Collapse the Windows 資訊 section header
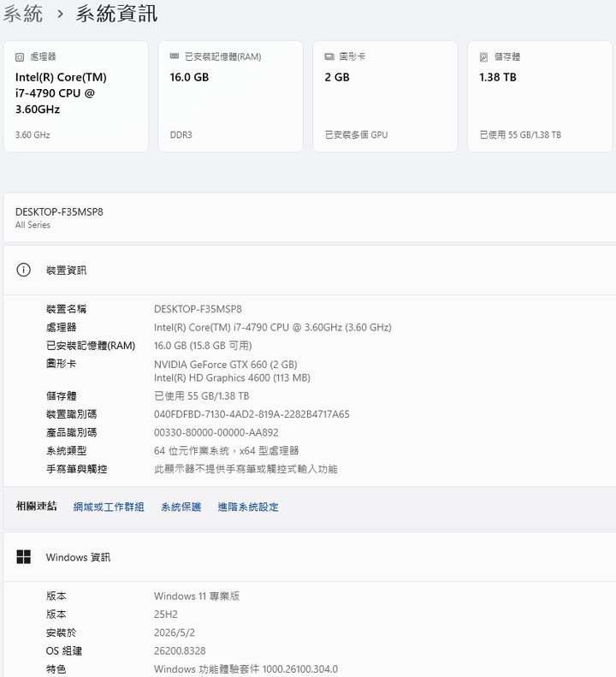This screenshot has width=616, height=677. tap(310, 557)
